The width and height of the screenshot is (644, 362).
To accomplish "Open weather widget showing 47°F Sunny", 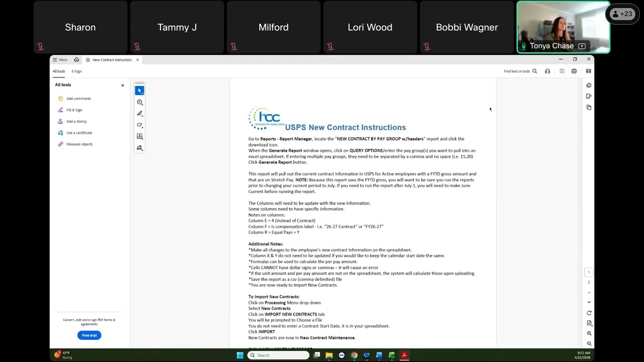I will point(64,355).
